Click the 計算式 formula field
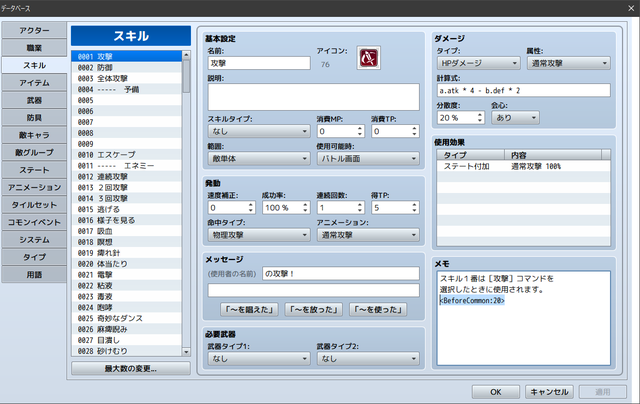The image size is (640, 404). click(524, 91)
